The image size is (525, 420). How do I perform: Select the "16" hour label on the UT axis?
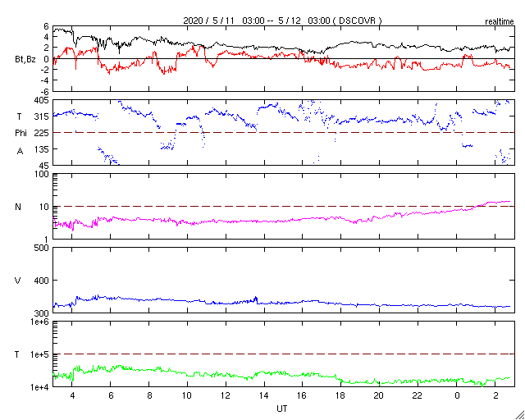[x=303, y=395]
